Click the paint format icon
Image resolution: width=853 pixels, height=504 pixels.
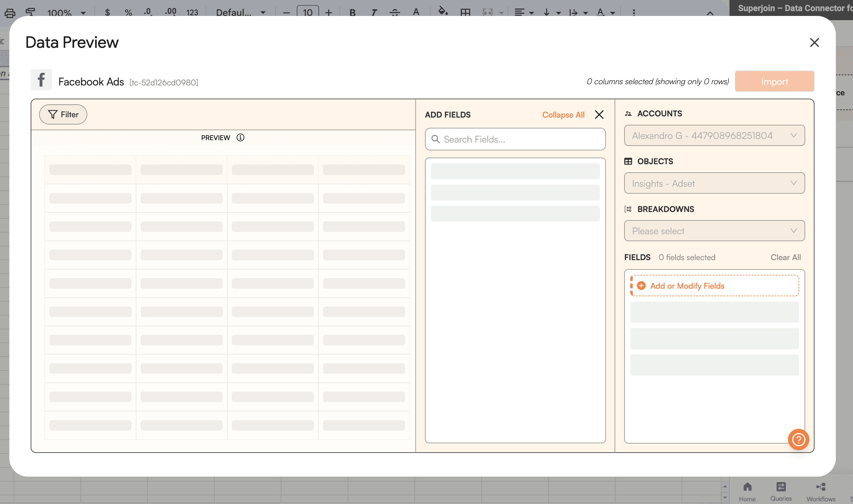(x=31, y=12)
